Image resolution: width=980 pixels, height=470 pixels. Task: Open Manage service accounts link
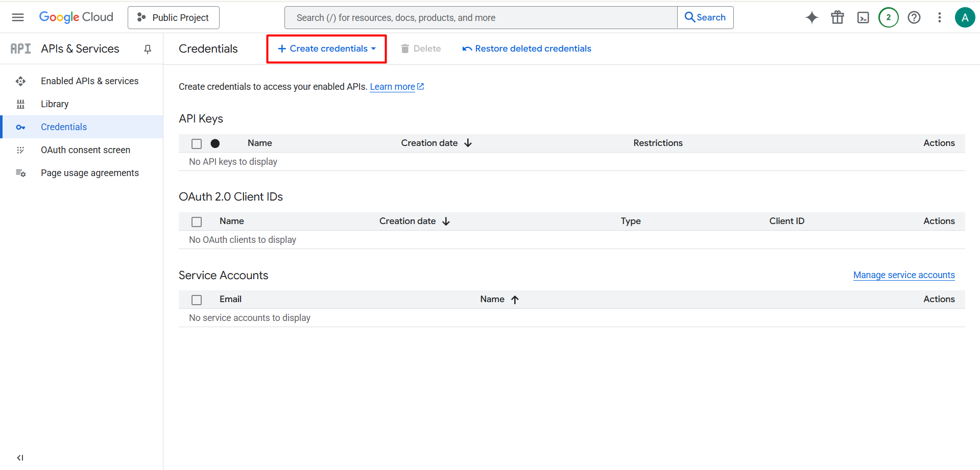pyautogui.click(x=904, y=275)
